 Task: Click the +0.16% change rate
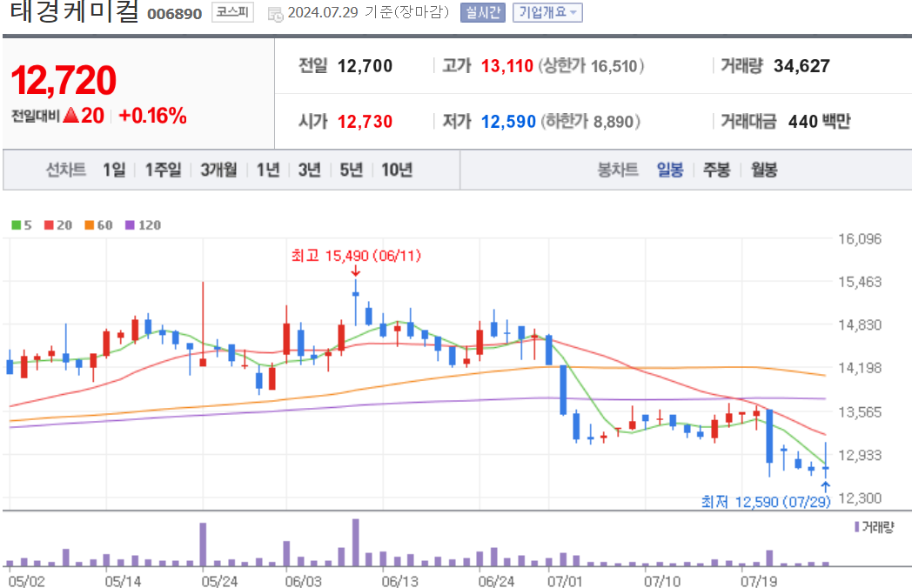[152, 116]
